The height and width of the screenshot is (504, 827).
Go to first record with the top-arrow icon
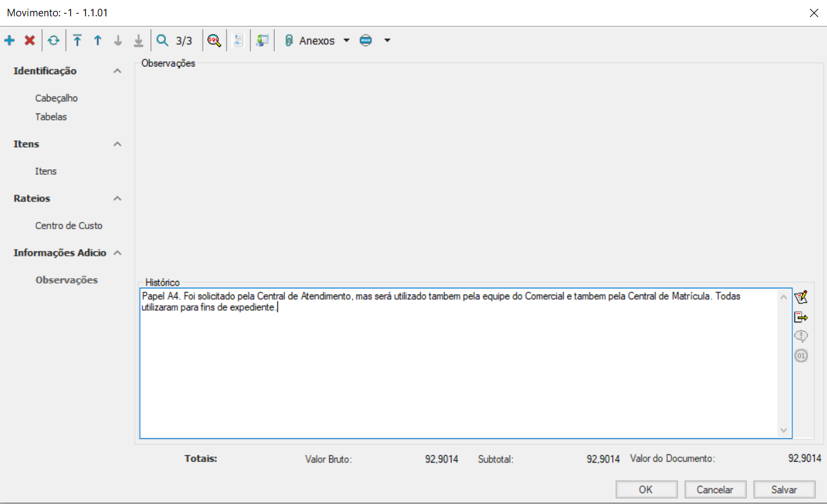pyautogui.click(x=78, y=41)
